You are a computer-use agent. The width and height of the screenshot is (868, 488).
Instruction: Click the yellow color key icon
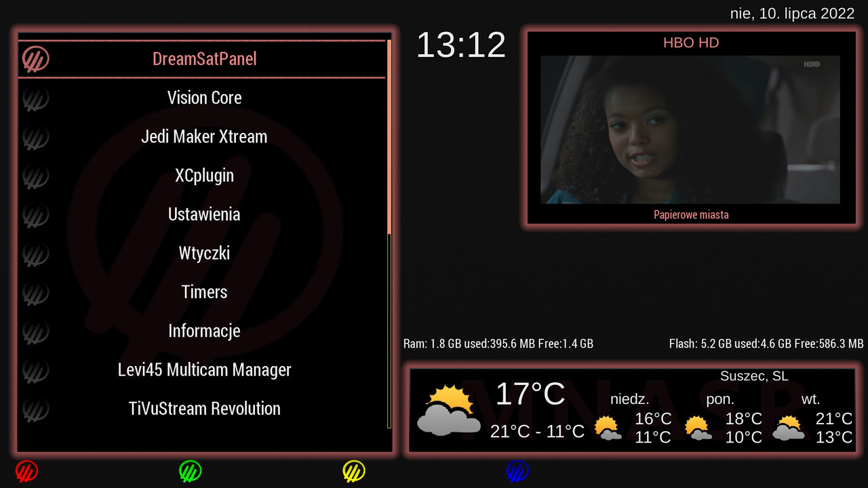pyautogui.click(x=354, y=471)
